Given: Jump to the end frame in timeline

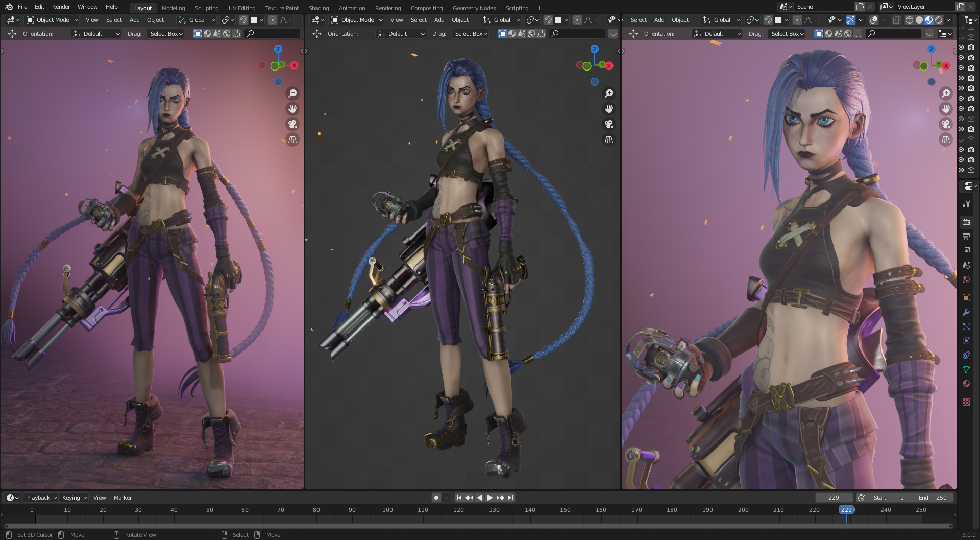Looking at the screenshot, I should pyautogui.click(x=510, y=498).
